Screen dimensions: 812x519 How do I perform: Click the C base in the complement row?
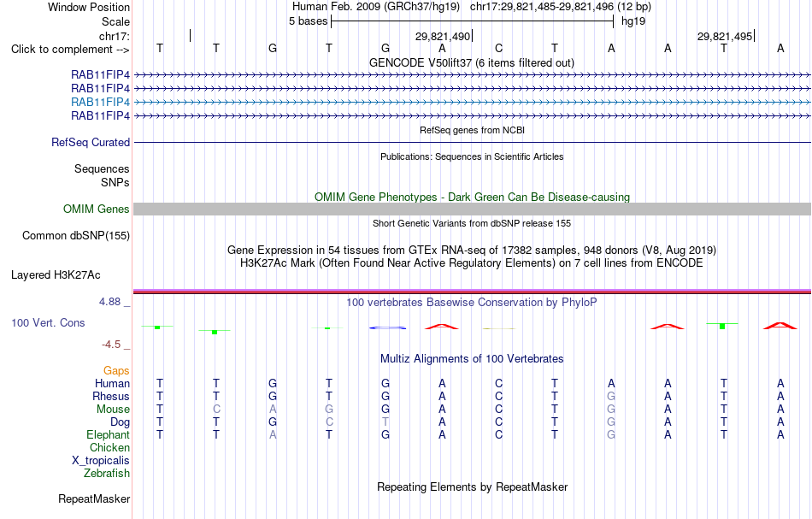(x=498, y=48)
